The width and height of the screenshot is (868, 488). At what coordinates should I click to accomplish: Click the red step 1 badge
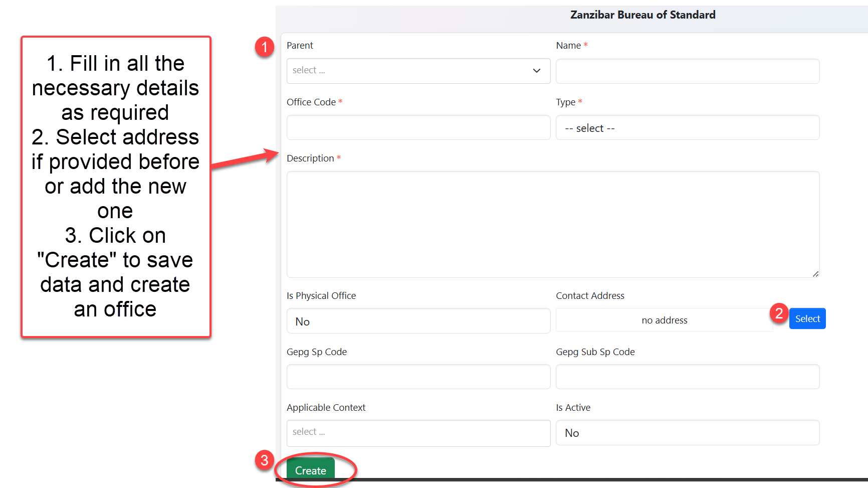click(264, 47)
